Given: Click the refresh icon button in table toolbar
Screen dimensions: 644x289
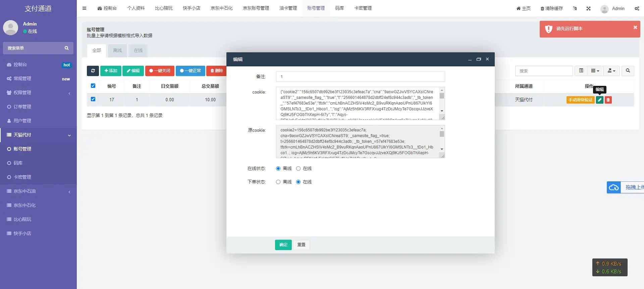Looking at the screenshot, I should [x=93, y=71].
